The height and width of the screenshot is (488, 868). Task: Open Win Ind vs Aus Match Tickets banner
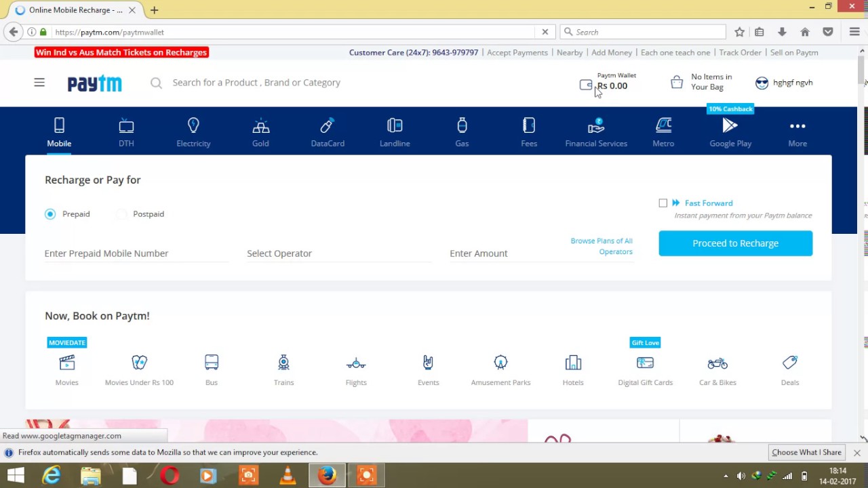121,52
